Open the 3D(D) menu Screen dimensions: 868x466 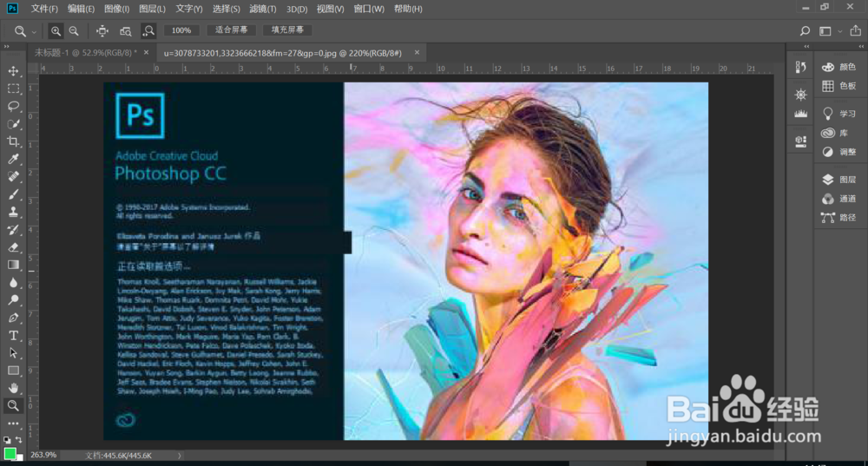297,9
